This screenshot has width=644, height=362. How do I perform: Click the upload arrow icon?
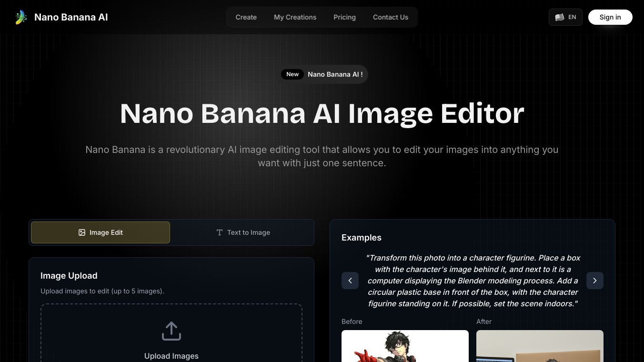pyautogui.click(x=171, y=331)
